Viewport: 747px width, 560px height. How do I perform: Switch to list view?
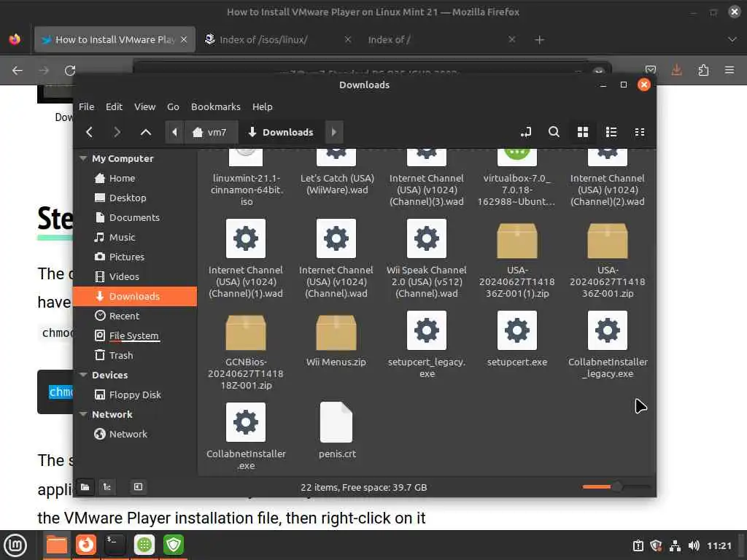point(611,132)
